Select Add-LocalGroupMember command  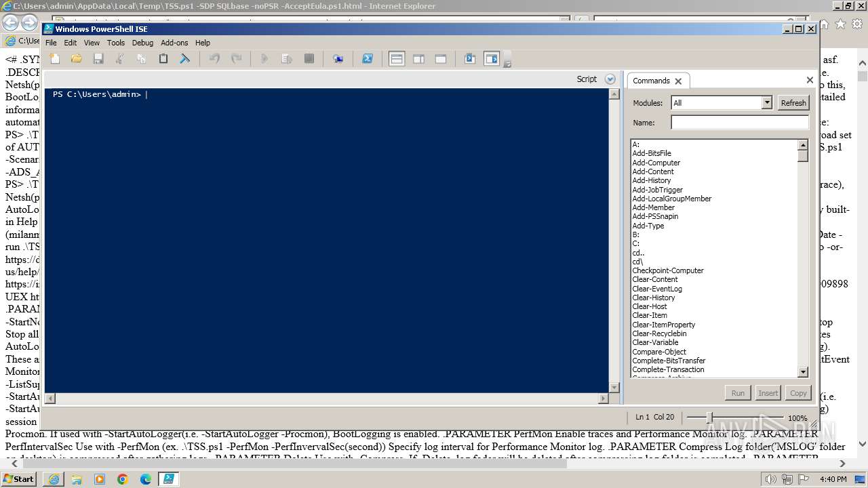point(672,199)
